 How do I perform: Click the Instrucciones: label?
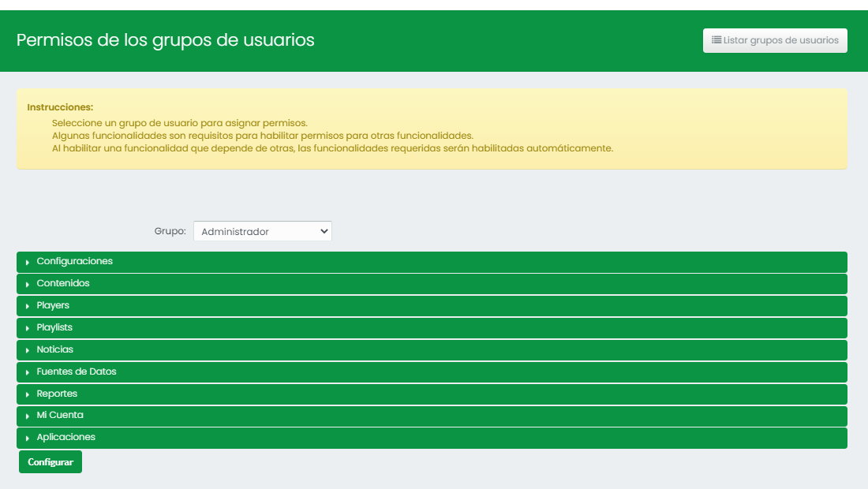click(x=60, y=107)
